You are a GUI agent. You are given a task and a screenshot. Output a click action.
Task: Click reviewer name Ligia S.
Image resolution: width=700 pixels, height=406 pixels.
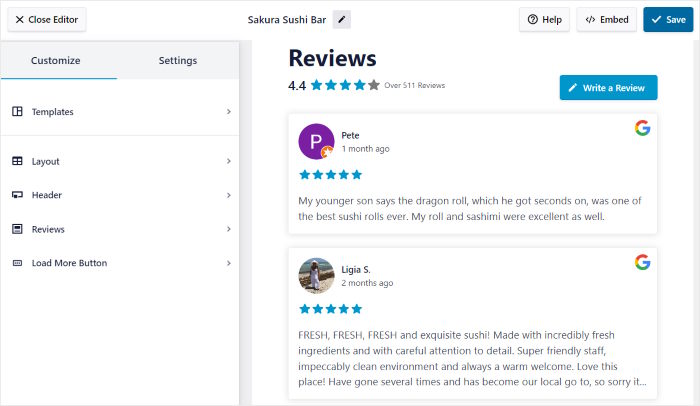pyautogui.click(x=356, y=269)
